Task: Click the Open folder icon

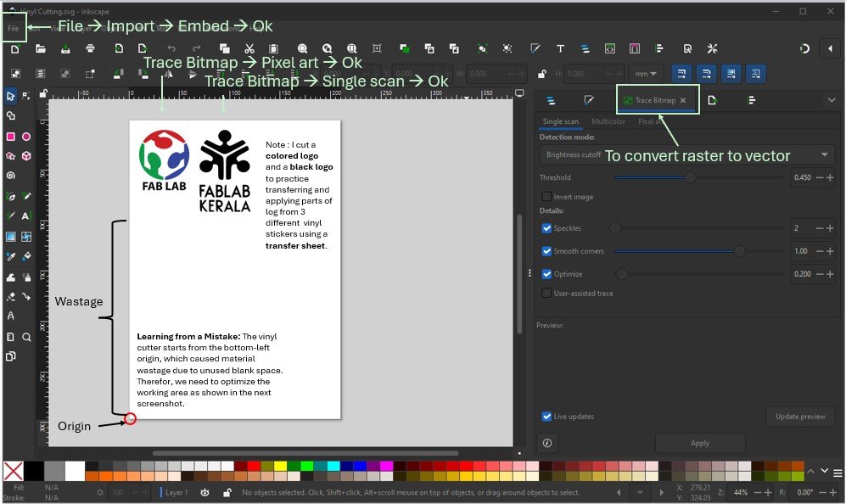Action: [x=41, y=48]
